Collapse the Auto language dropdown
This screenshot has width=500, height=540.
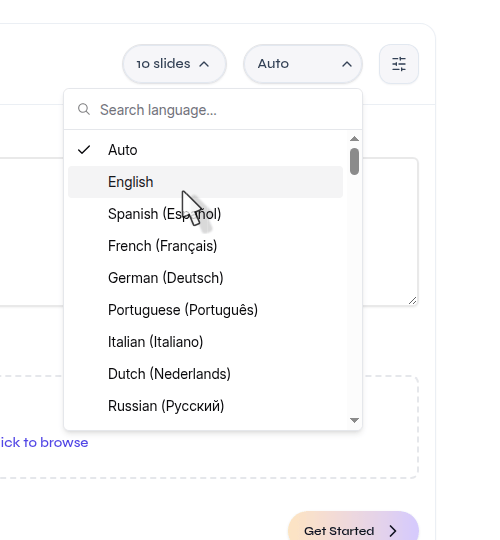tap(303, 64)
